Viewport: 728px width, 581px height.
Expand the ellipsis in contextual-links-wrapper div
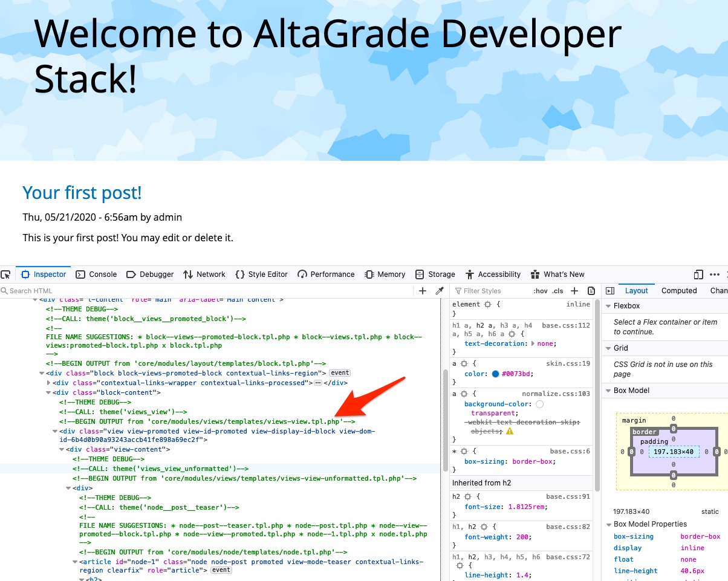(x=318, y=383)
